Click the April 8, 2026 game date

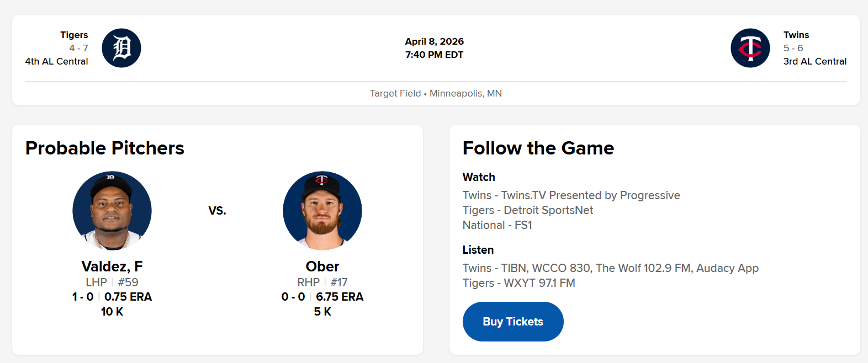click(x=434, y=41)
